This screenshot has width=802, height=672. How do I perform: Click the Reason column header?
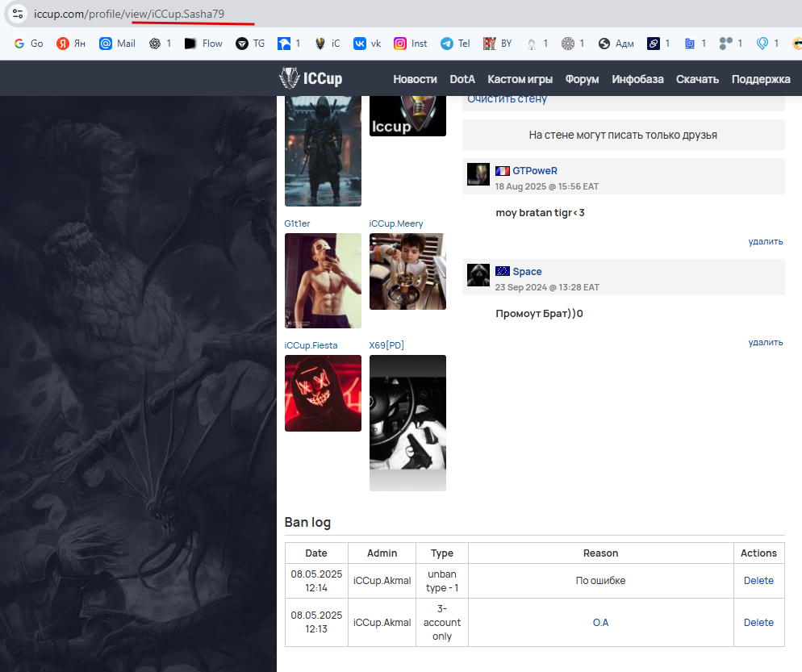point(600,553)
